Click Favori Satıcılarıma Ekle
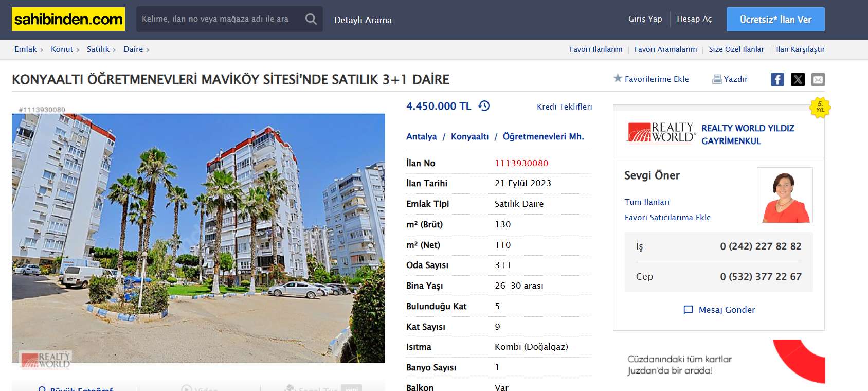The image size is (868, 391). pos(667,218)
